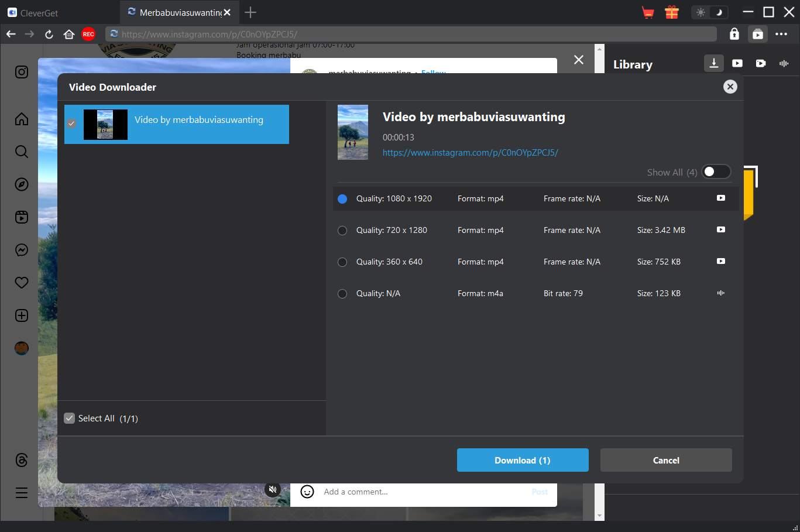Select the 720 x 1280 quality option
This screenshot has width=800, height=532.
(342, 231)
